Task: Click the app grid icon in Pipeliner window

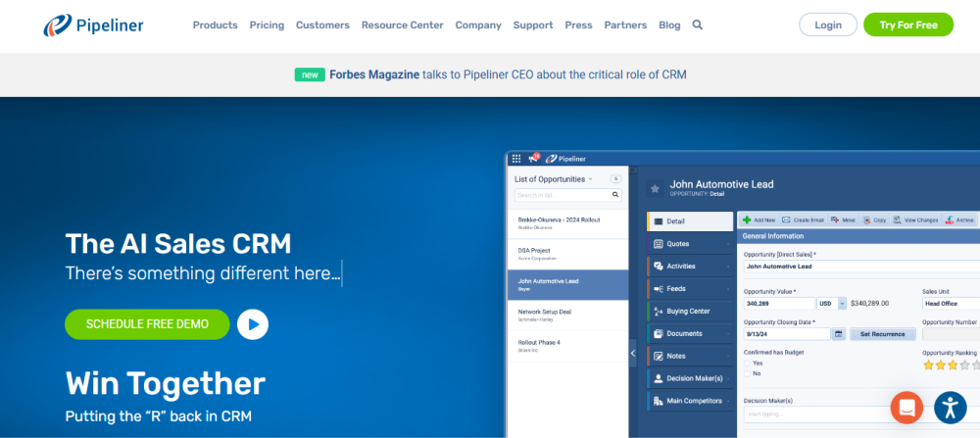Action: [516, 158]
